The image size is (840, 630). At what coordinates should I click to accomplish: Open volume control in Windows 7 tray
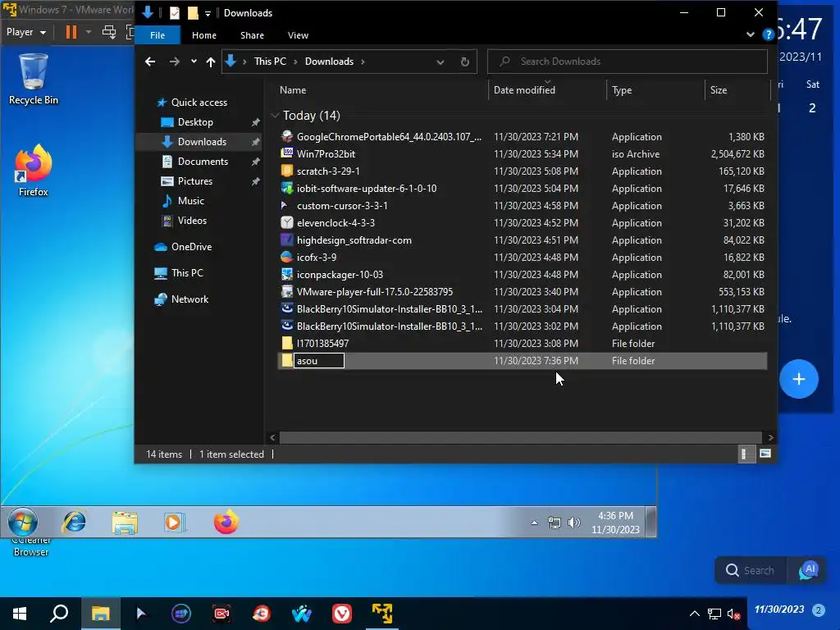tap(573, 523)
